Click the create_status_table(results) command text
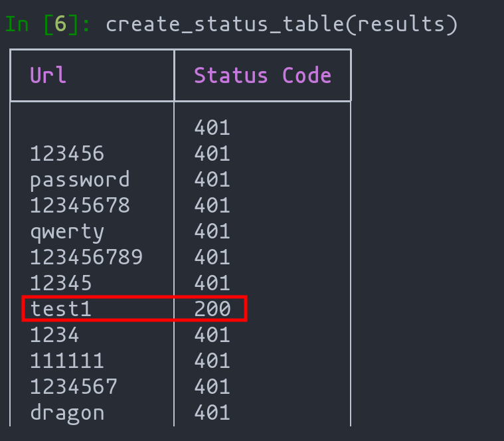This screenshot has width=504, height=441. point(282,24)
